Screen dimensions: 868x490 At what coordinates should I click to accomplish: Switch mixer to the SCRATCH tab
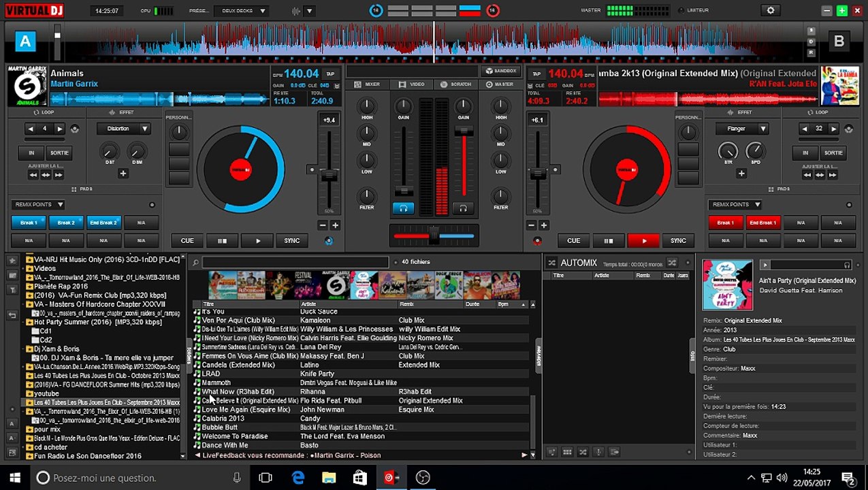coord(456,84)
